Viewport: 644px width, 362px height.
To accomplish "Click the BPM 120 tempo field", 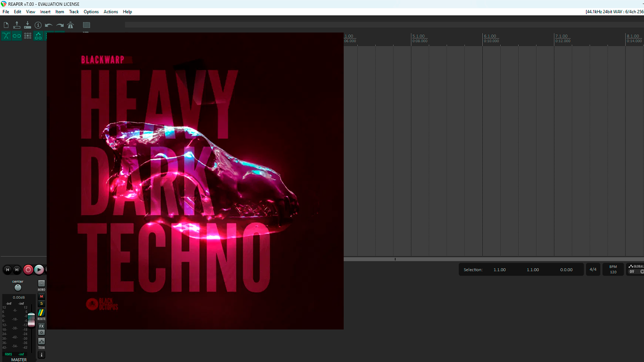I will click(x=613, y=270).
